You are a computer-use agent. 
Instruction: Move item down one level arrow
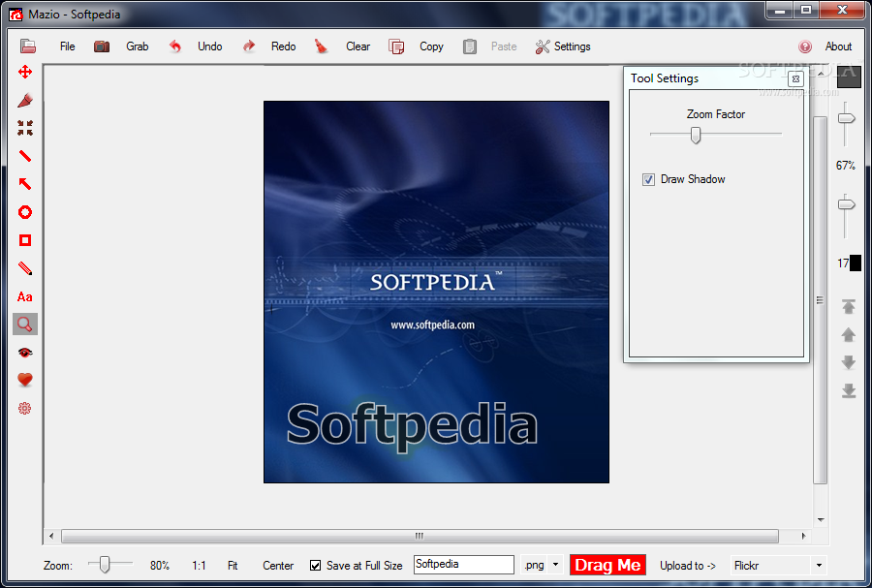pyautogui.click(x=848, y=362)
